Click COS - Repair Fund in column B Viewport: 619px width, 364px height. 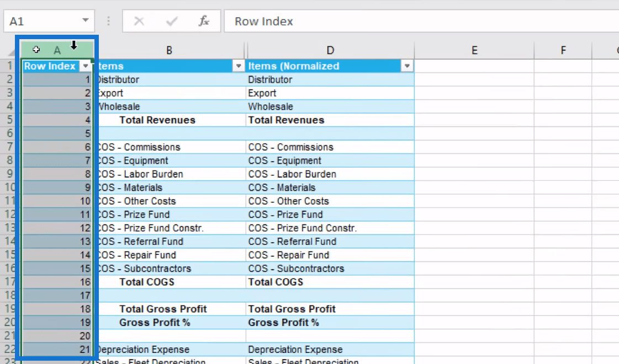tap(170, 255)
